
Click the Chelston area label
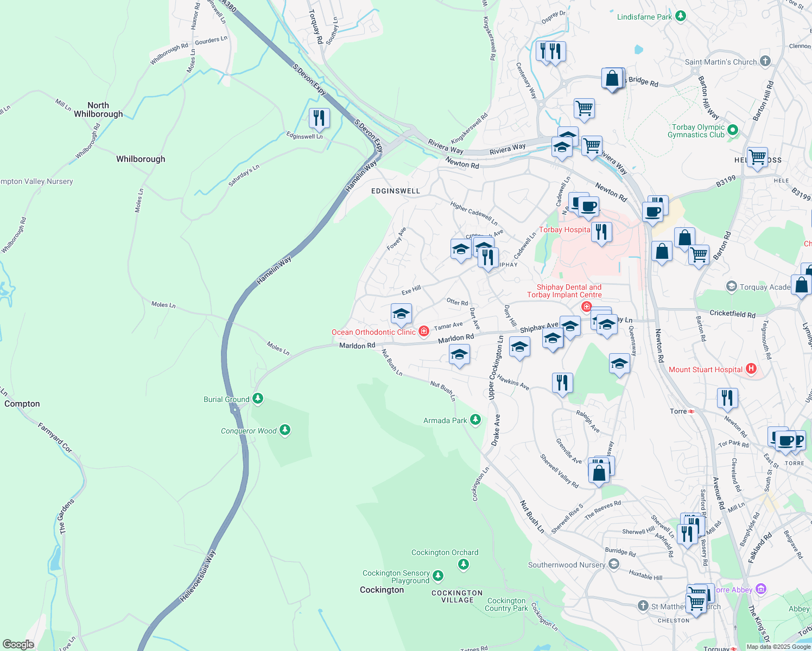674,621
